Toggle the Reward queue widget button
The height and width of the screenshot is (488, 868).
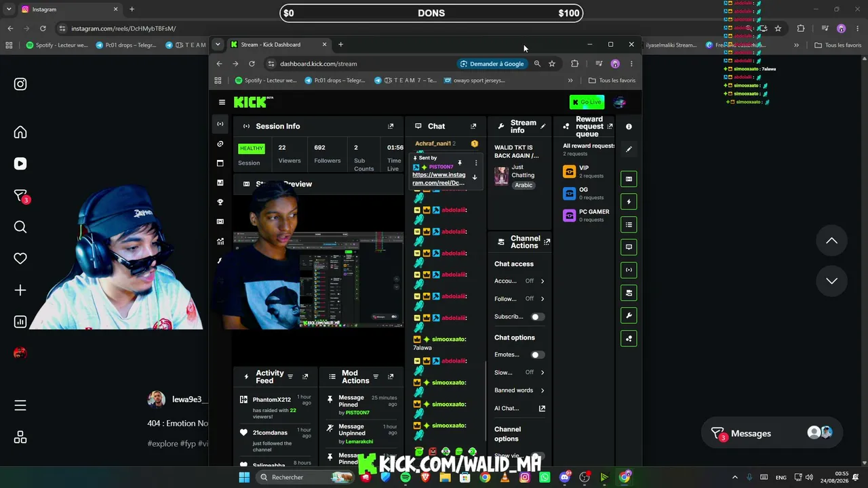pos(629,338)
